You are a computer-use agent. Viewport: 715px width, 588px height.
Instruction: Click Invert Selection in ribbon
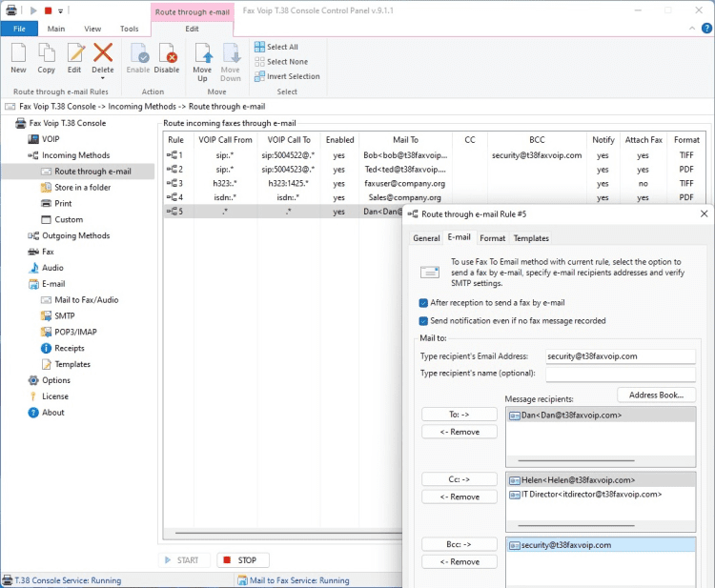tap(286, 76)
